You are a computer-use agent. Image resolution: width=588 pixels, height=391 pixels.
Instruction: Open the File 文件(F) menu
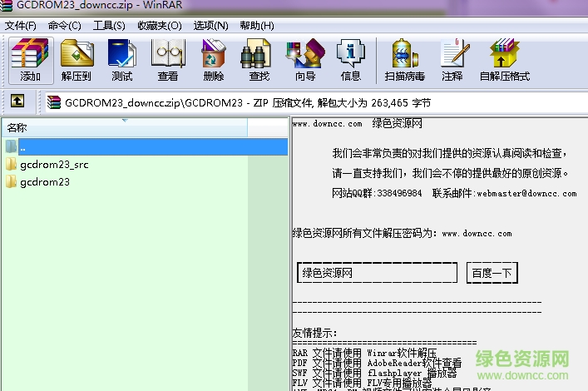coord(21,26)
